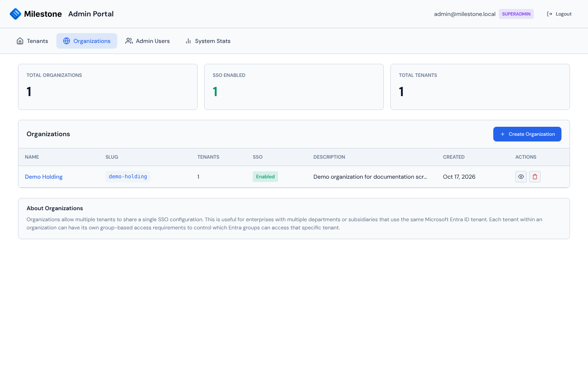
Task: Click the Oct 17, 2026 created date
Action: click(x=459, y=177)
